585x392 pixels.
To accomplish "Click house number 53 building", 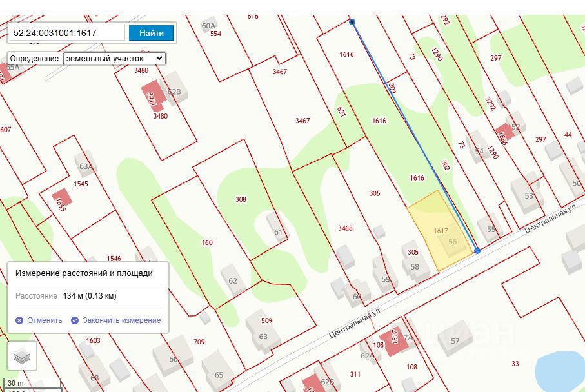I will tap(526, 193).
